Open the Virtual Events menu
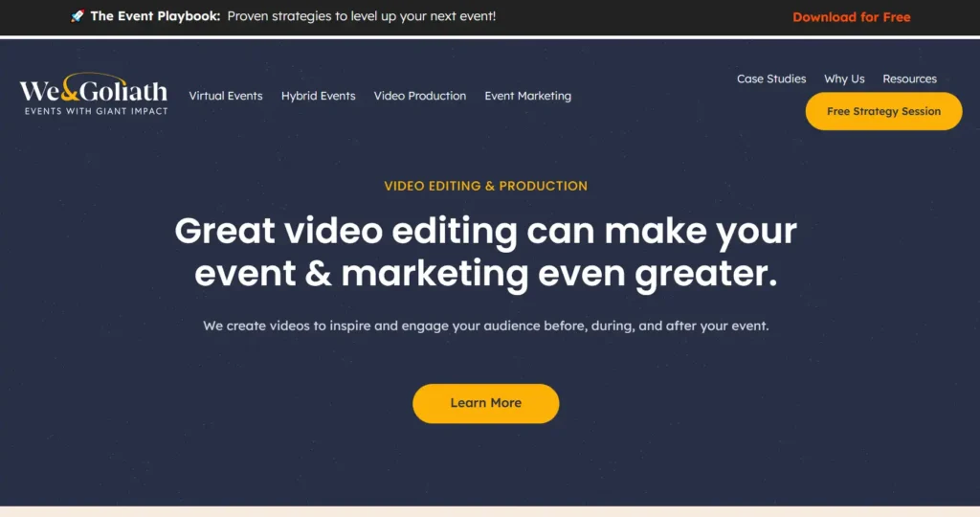980x517 pixels. coord(226,96)
